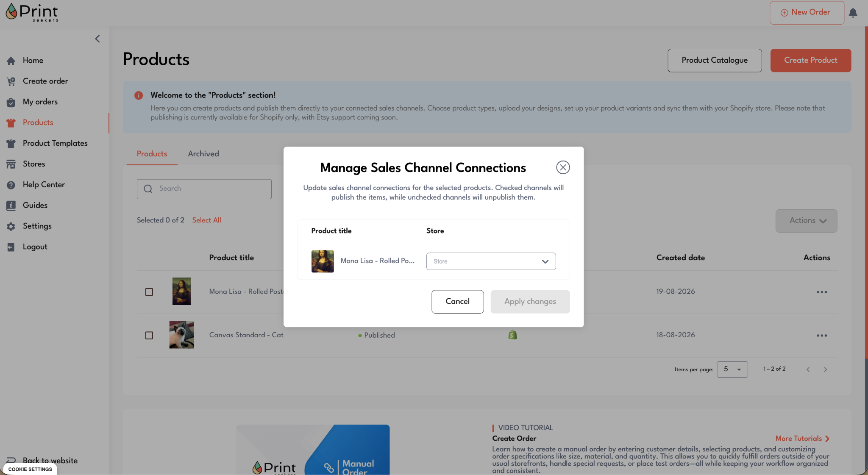
Task: Click the product Search field
Action: click(204, 189)
